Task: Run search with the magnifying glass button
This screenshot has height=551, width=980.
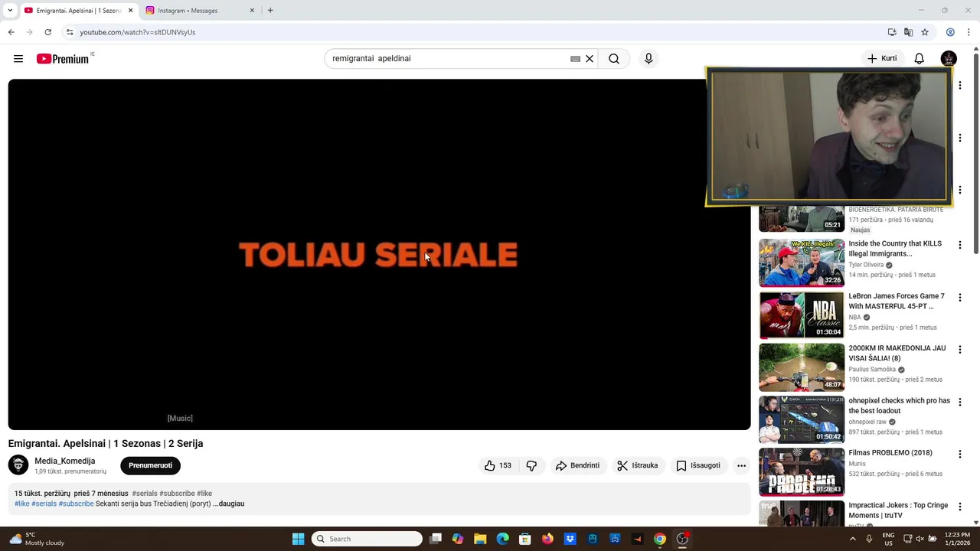Action: [x=614, y=59]
